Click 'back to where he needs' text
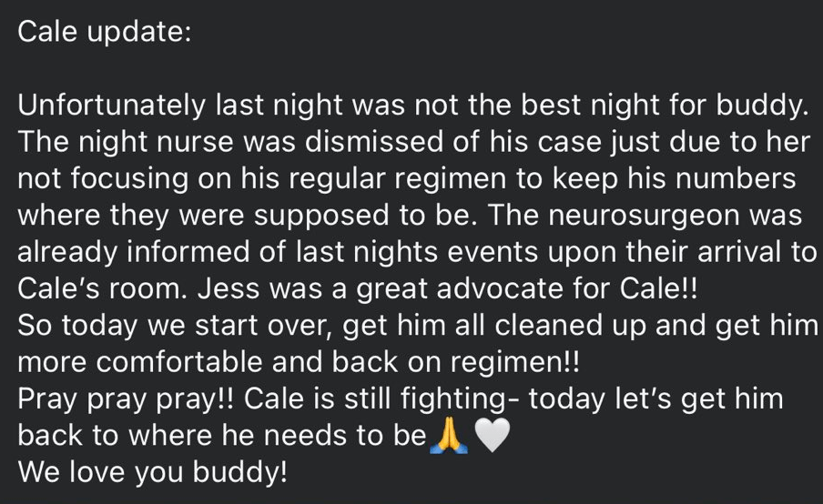823x504 pixels. 176,436
